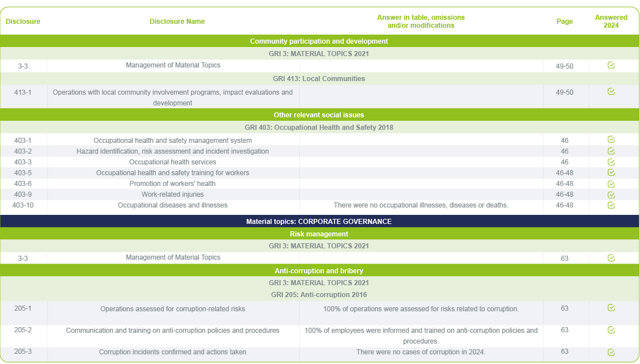Click the Disclosure Name column header
Image resolution: width=640 pixels, height=364 pixels.
coord(177,22)
